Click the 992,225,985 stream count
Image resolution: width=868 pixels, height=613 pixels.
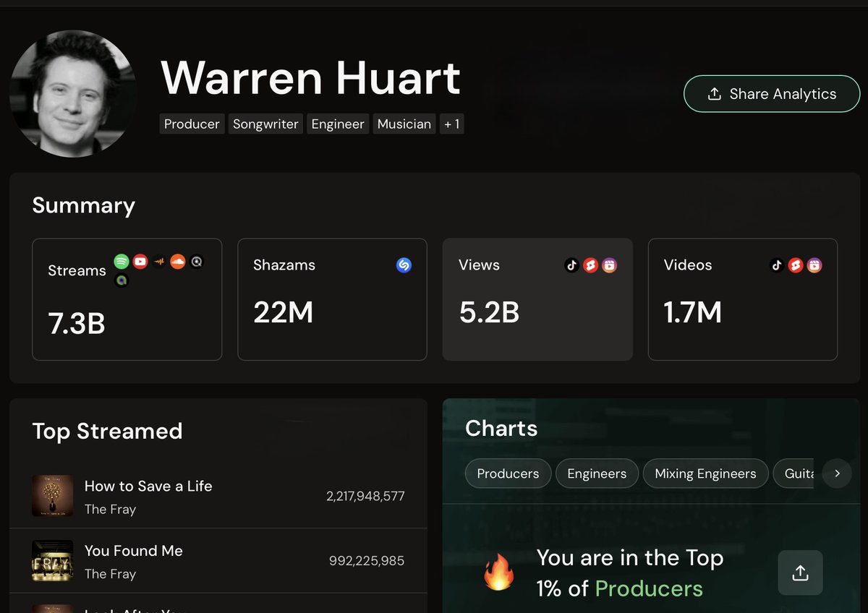coord(367,561)
